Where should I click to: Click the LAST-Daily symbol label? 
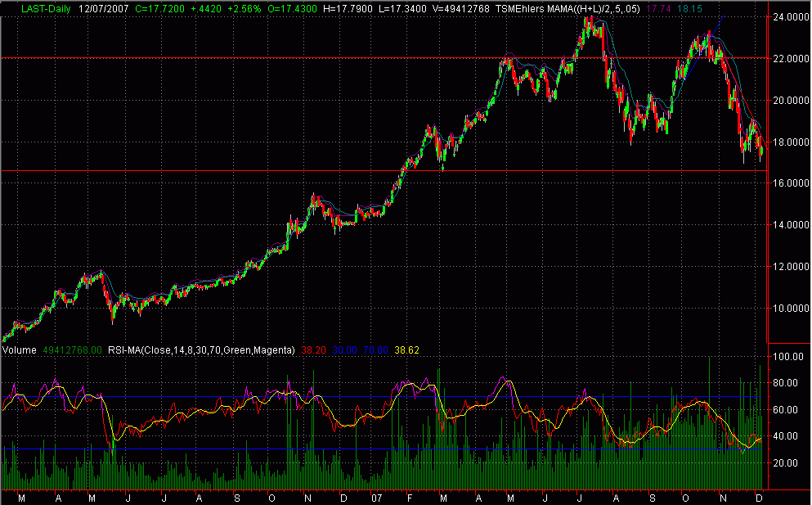(26, 7)
